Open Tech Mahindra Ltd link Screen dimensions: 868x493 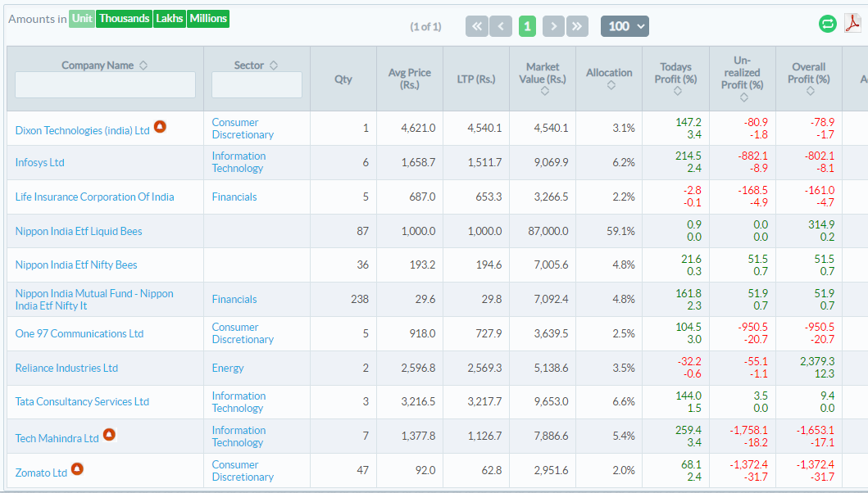[x=57, y=438]
